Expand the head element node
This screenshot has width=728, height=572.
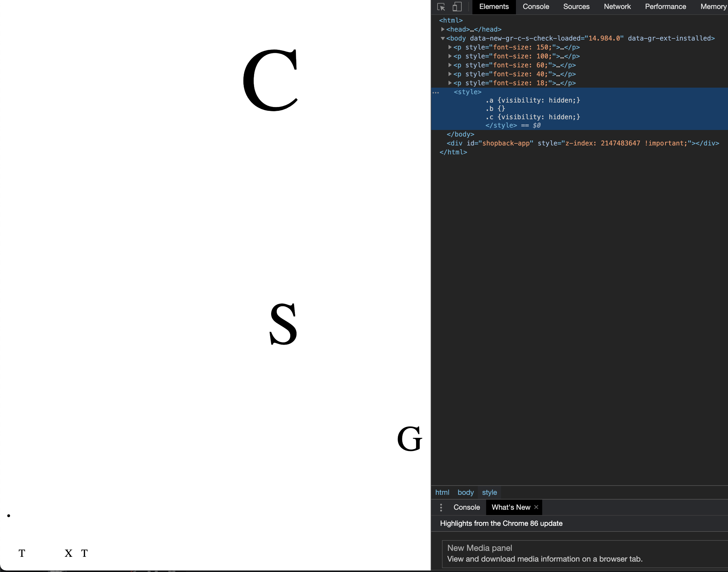tap(443, 30)
